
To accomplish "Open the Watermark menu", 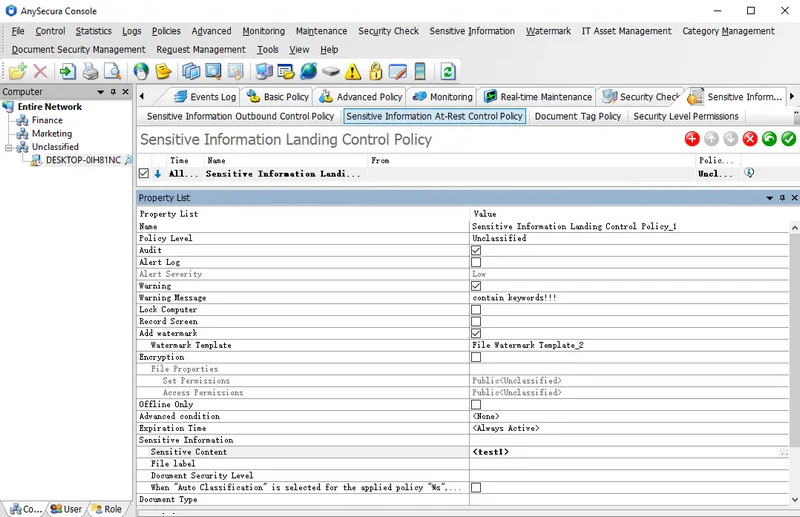I will tap(548, 31).
